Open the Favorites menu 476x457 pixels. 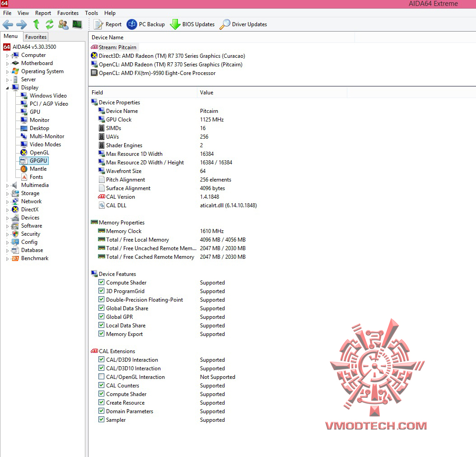(68, 13)
